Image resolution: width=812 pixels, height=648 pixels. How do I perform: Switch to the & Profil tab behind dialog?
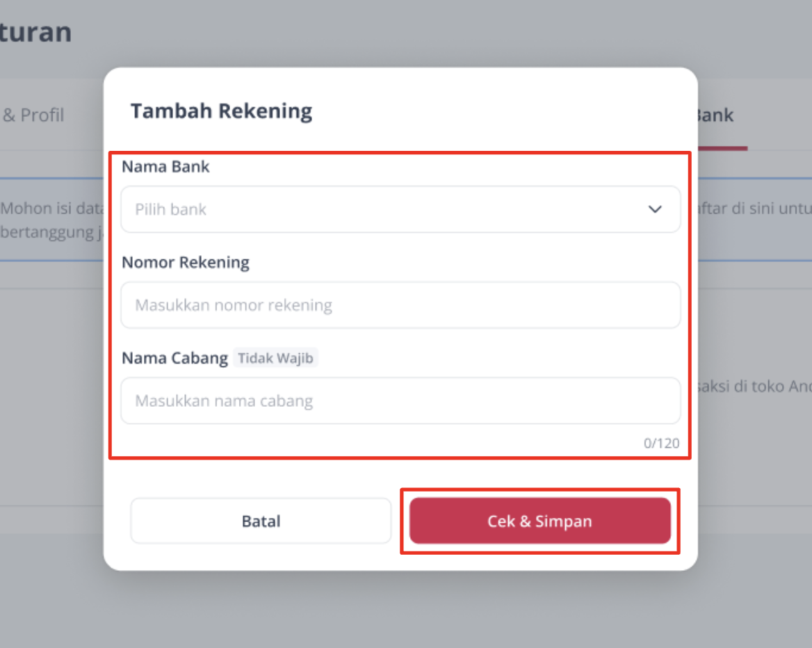[33, 115]
